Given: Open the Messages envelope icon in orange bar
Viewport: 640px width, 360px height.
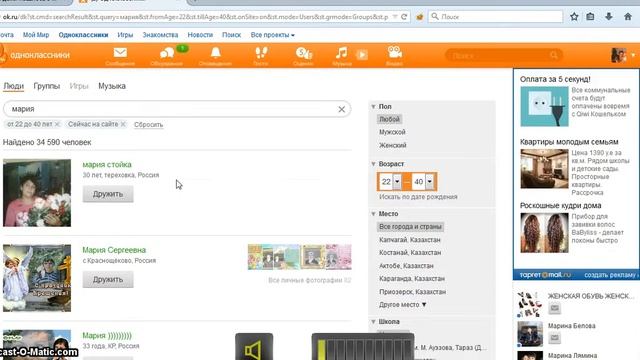Looking at the screenshot, I should tap(120, 53).
